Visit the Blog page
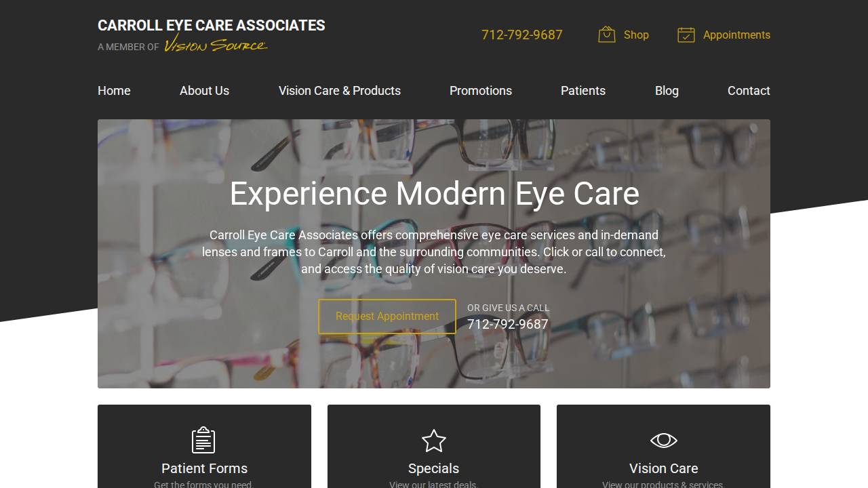Viewport: 868px width, 488px height. click(x=667, y=91)
